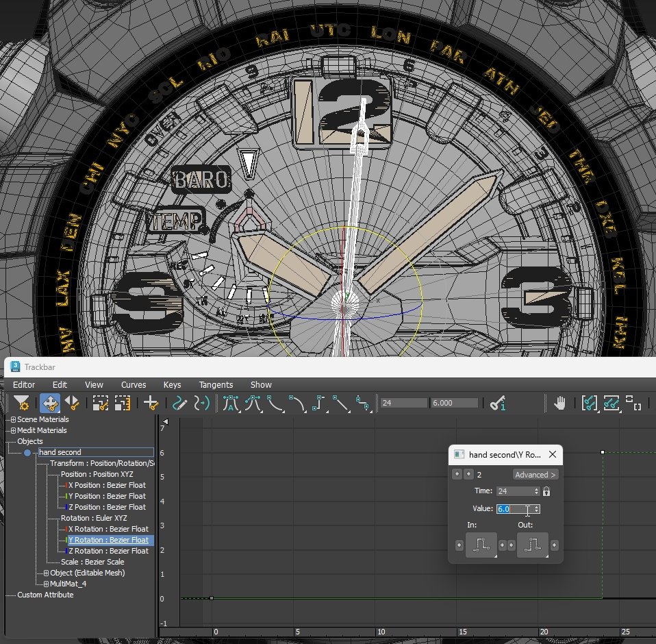Click the Show Selected Key Stats icon
The width and height of the screenshot is (656, 644).
(x=498, y=404)
